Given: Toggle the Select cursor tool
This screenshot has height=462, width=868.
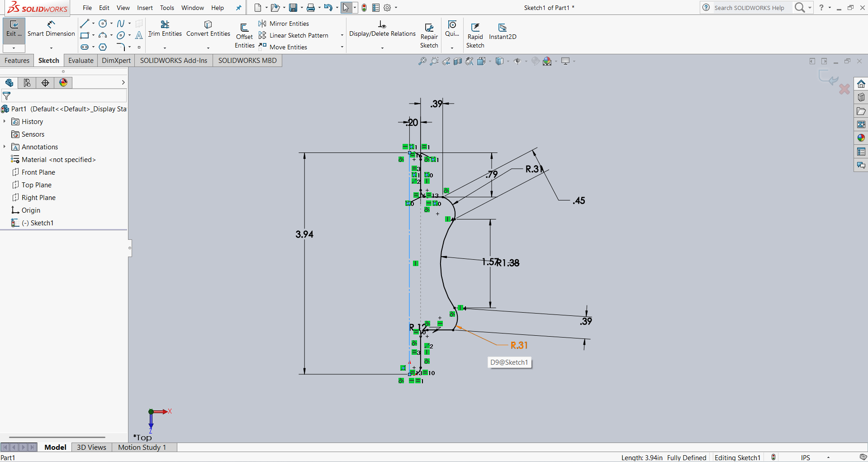Looking at the screenshot, I should 346,8.
